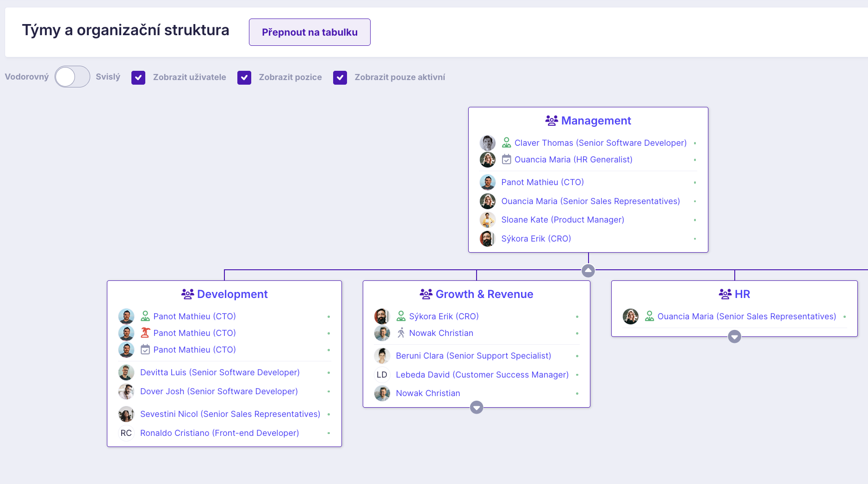This screenshot has height=484, width=868.
Task: Open Sloane Kate (Product Manager) profile link
Action: tap(563, 220)
